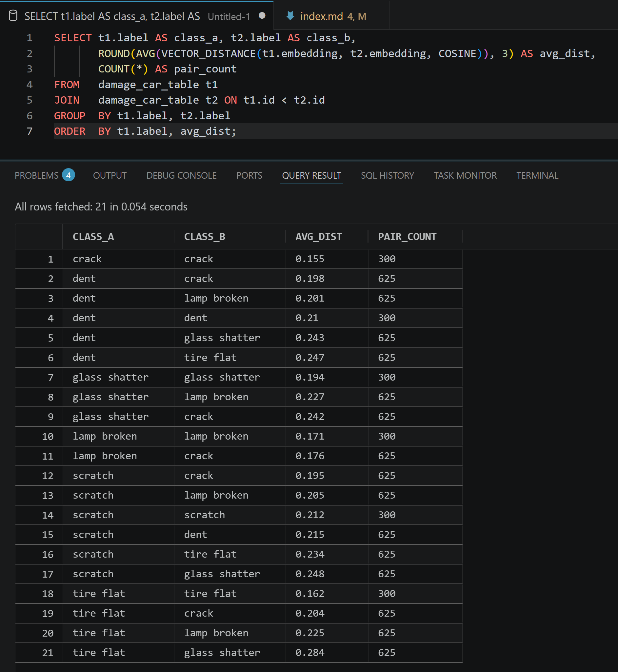The width and height of the screenshot is (618, 672).
Task: Click the COSINE argument in the query
Action: tap(457, 53)
